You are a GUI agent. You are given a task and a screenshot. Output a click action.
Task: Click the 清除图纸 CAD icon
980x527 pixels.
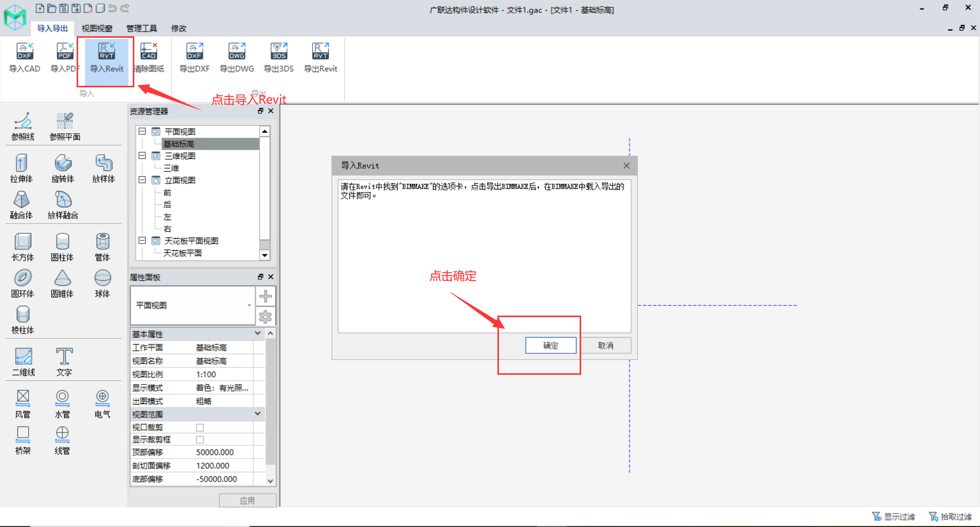(x=149, y=57)
